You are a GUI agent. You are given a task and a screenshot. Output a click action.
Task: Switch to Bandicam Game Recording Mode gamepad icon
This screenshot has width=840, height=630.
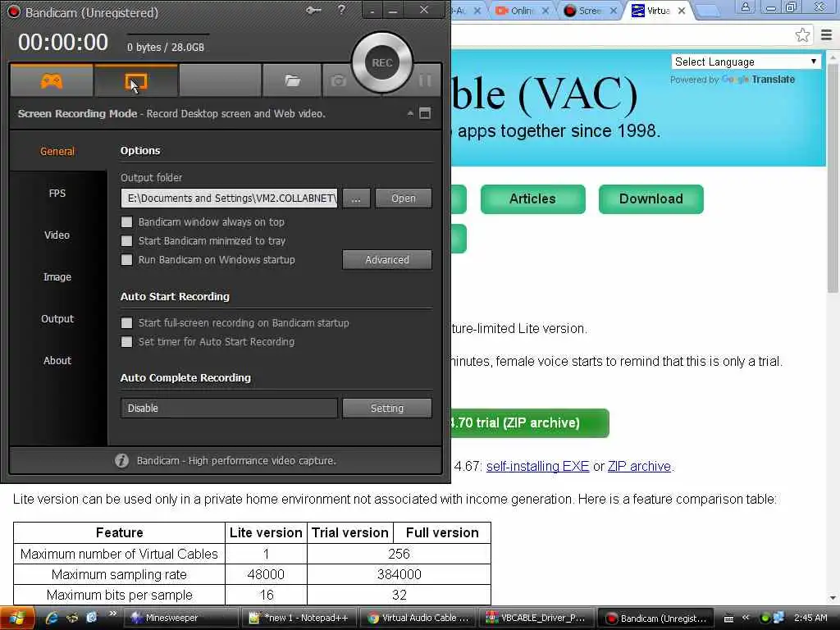tap(52, 81)
